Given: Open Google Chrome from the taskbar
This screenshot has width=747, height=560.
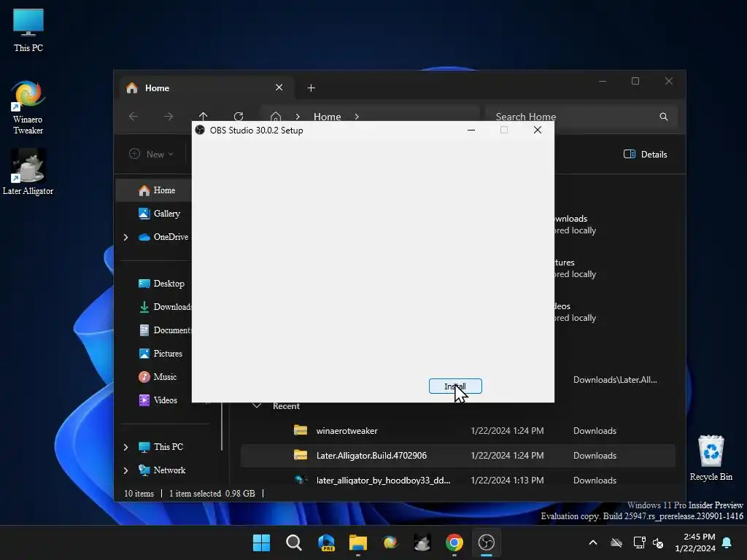Looking at the screenshot, I should (x=454, y=542).
